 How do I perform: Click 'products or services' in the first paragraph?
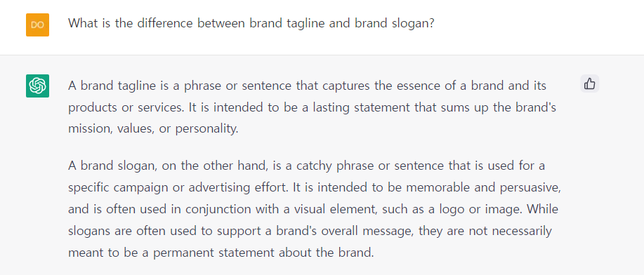point(126,107)
